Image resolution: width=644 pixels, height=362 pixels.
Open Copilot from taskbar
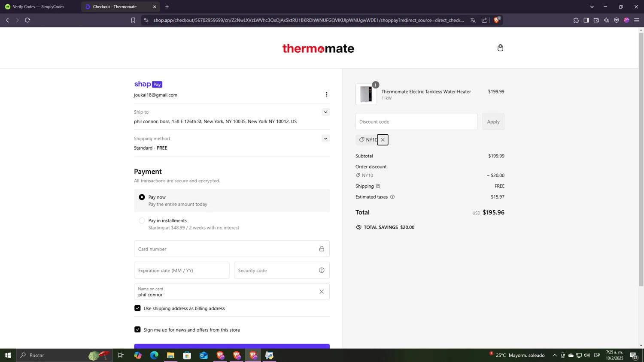point(137,355)
